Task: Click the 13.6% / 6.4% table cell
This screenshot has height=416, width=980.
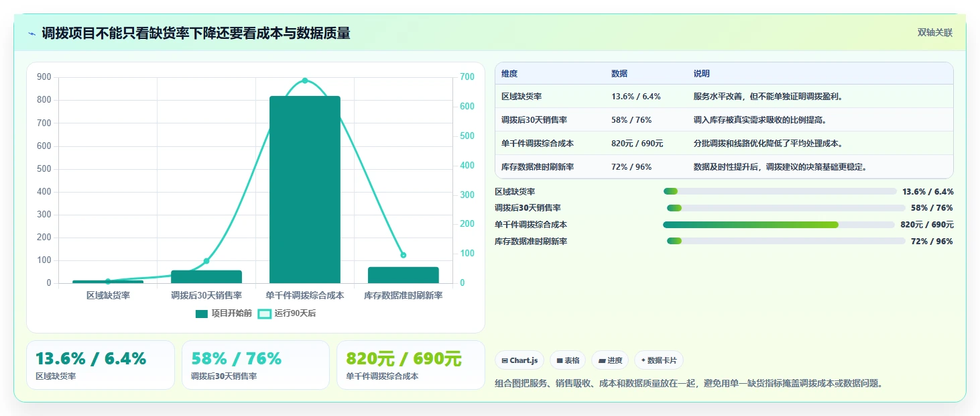Action: 636,97
